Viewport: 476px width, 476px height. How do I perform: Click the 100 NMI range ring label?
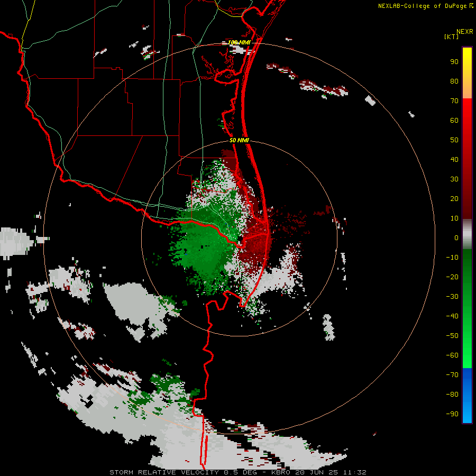(x=239, y=42)
